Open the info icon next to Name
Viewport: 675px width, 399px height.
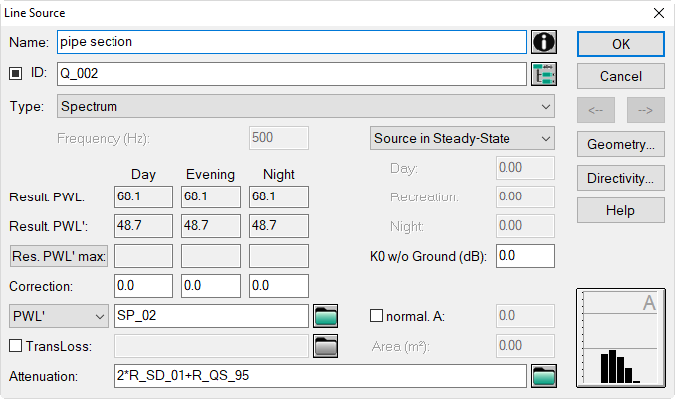pyautogui.click(x=544, y=42)
